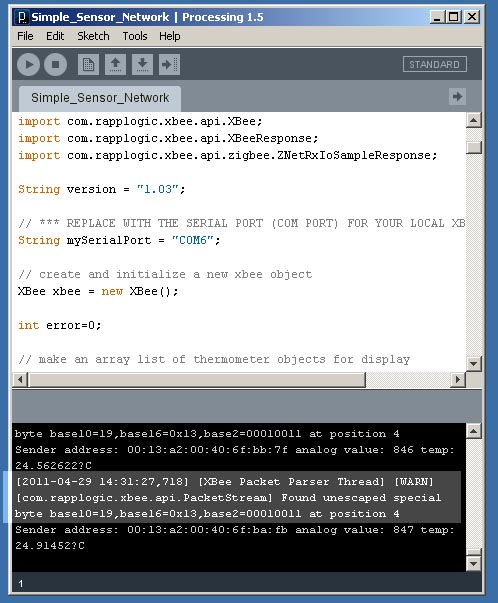
Task: Minimize the Processing window
Action: tap(437, 17)
